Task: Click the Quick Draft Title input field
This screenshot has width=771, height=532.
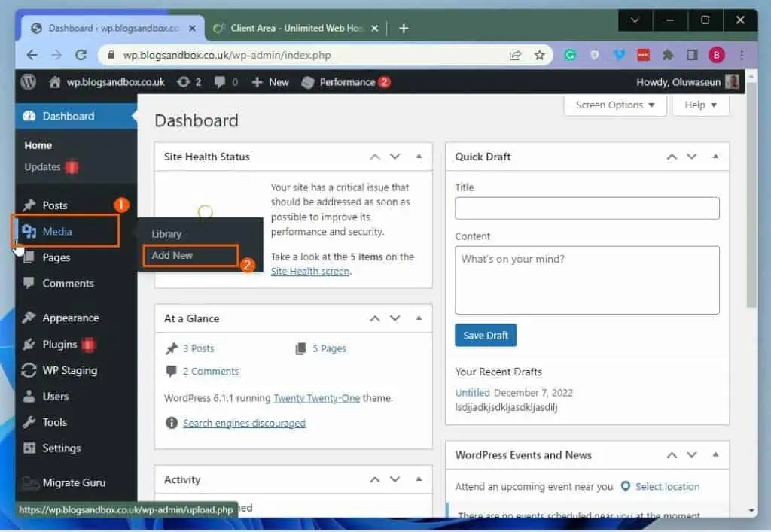Action: click(587, 208)
